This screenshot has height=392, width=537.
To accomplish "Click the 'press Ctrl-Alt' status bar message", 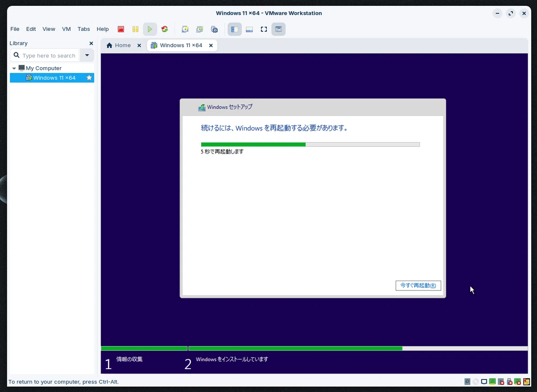I will tap(64, 382).
